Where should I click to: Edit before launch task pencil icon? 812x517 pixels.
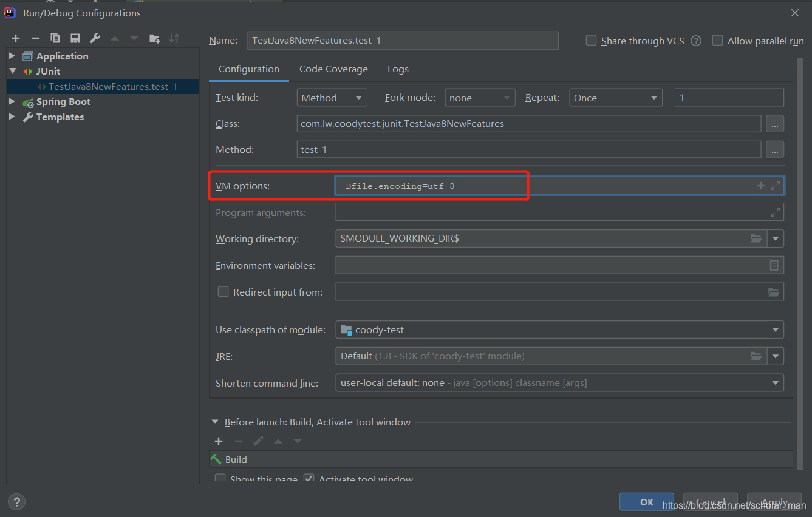pos(258,441)
